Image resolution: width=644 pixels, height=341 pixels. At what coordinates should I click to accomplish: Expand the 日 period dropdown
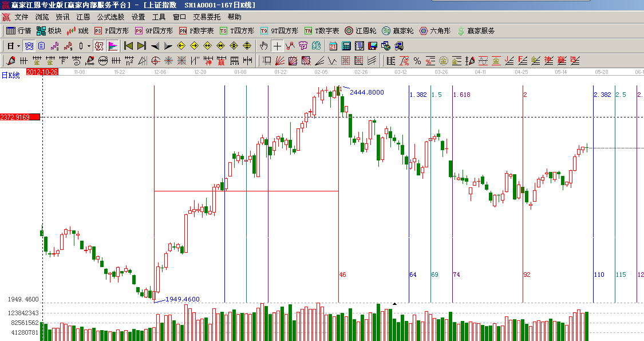click(18, 46)
